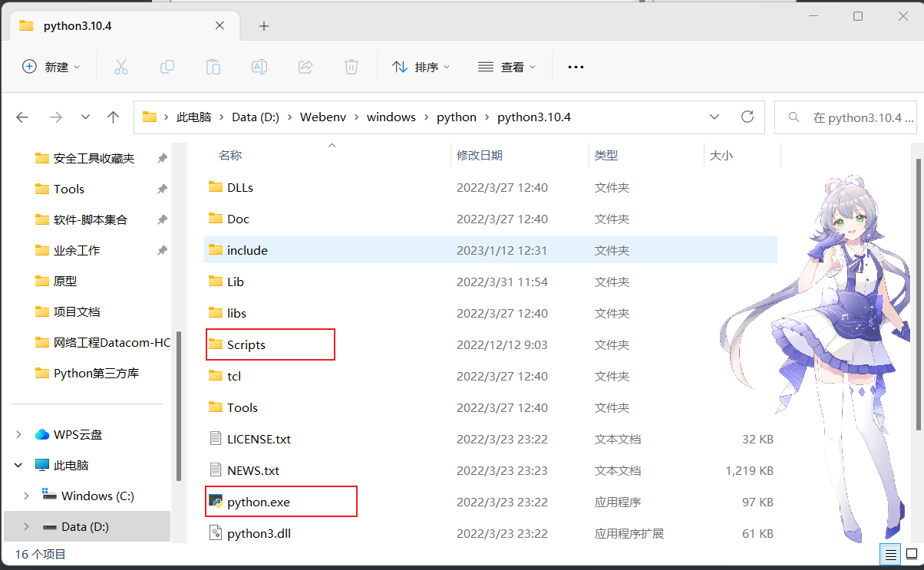This screenshot has width=924, height=570.
Task: Open the 排序 sort dropdown
Action: tap(421, 67)
